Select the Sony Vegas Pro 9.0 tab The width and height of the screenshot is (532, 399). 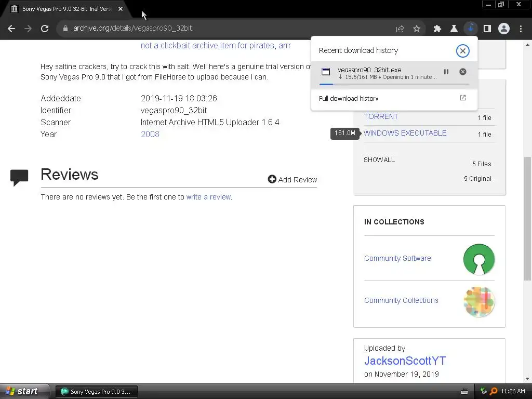[x=66, y=9]
